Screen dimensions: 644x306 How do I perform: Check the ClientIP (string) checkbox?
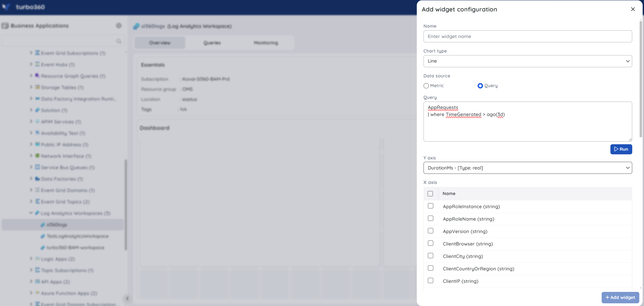431,280
